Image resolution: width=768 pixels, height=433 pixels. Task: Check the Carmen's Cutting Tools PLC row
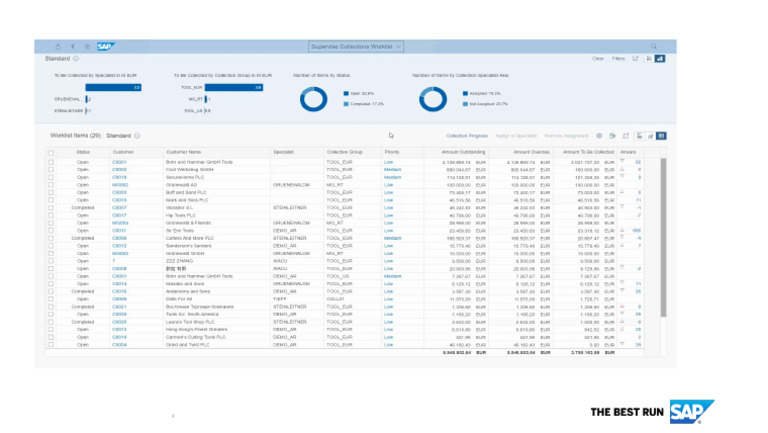point(51,337)
